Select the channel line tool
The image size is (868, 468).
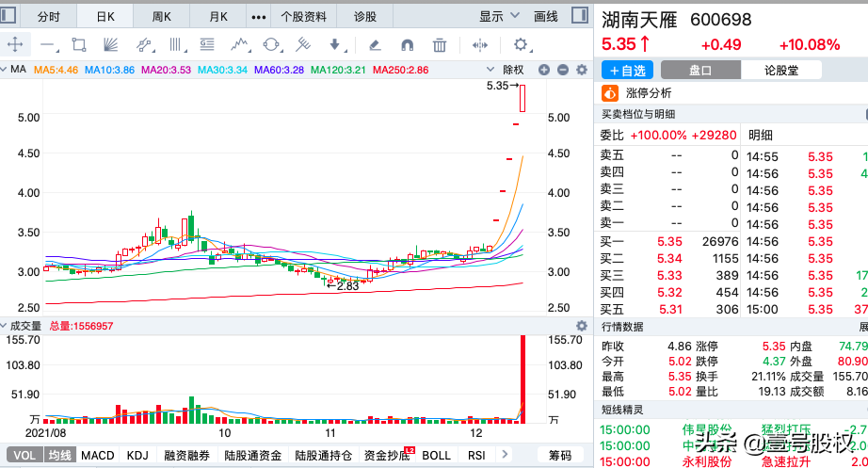[x=144, y=45]
